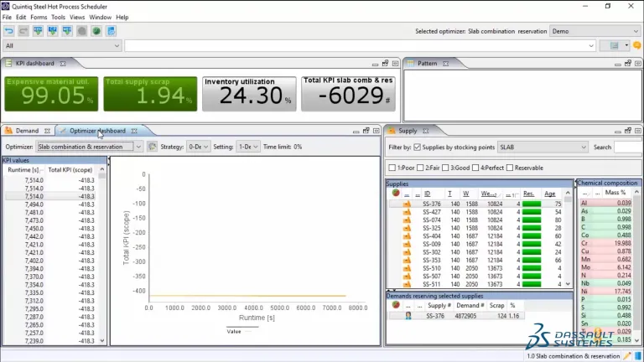Maximize the Supply panel

click(638, 131)
